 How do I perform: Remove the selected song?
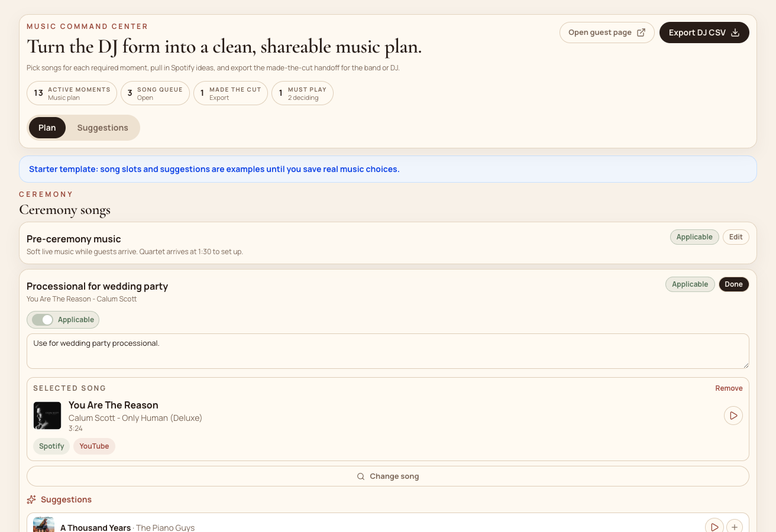[x=729, y=388]
